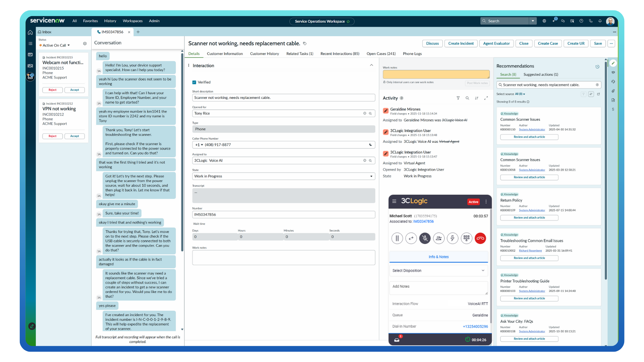Viewport: 644px width, 362px height.
Task: Open the Select Disposition dropdown
Action: click(x=438, y=270)
